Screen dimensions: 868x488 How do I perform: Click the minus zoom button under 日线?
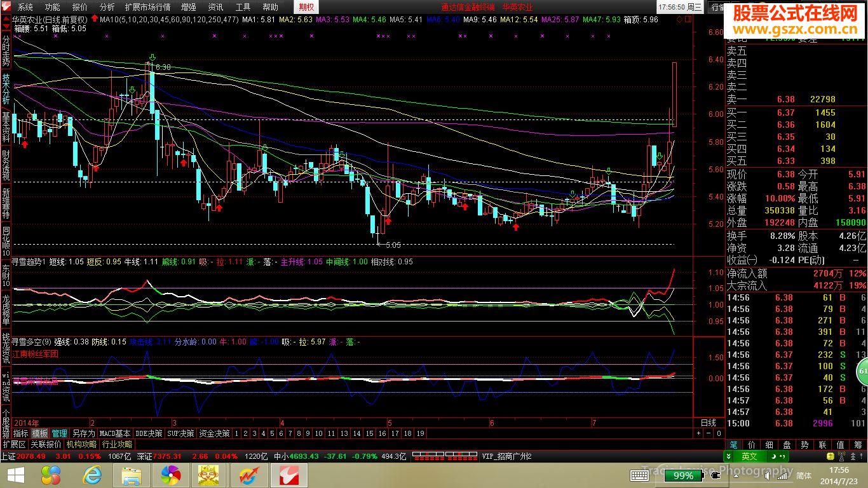(709, 433)
